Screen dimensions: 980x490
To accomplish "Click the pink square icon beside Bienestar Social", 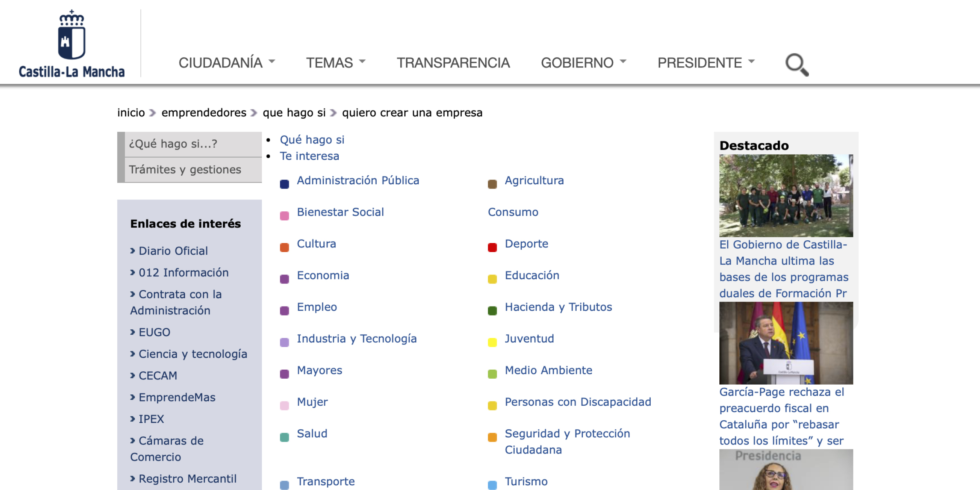I will click(284, 216).
